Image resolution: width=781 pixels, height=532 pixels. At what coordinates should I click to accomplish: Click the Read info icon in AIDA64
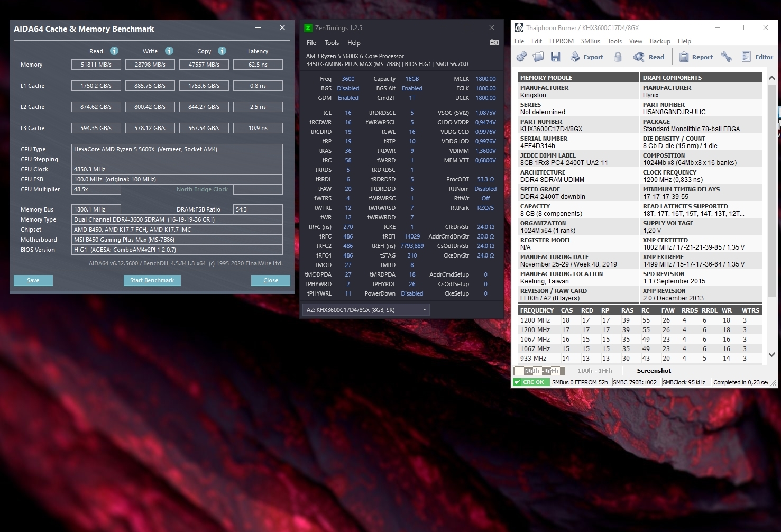tap(114, 51)
